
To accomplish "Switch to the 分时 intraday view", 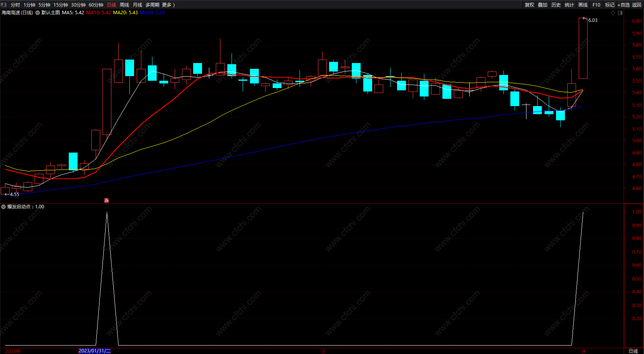I will [15, 5].
